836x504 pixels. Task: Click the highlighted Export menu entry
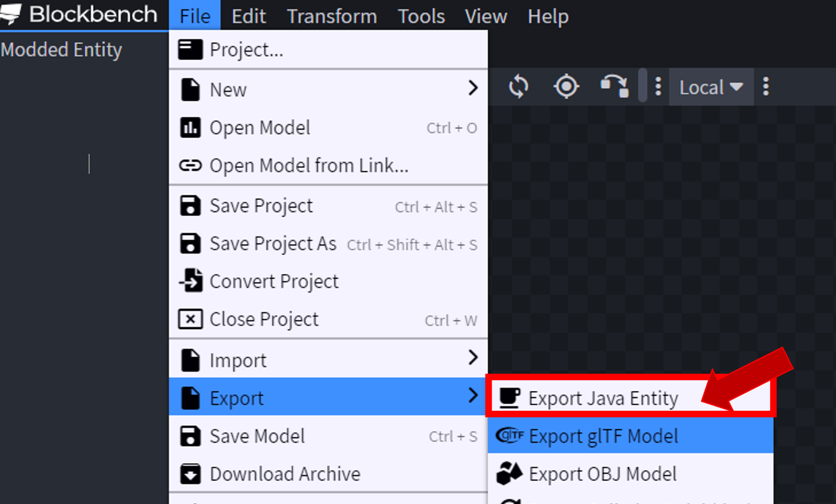click(328, 397)
